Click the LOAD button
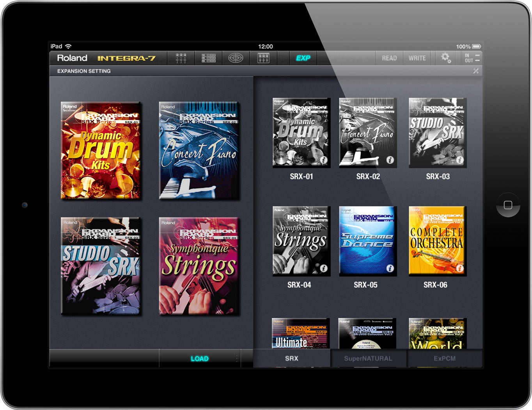 200,358
